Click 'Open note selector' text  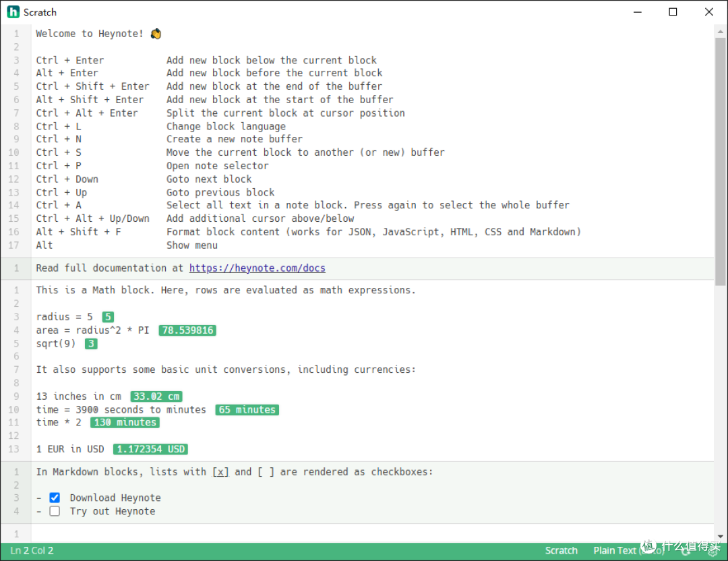pos(217,166)
